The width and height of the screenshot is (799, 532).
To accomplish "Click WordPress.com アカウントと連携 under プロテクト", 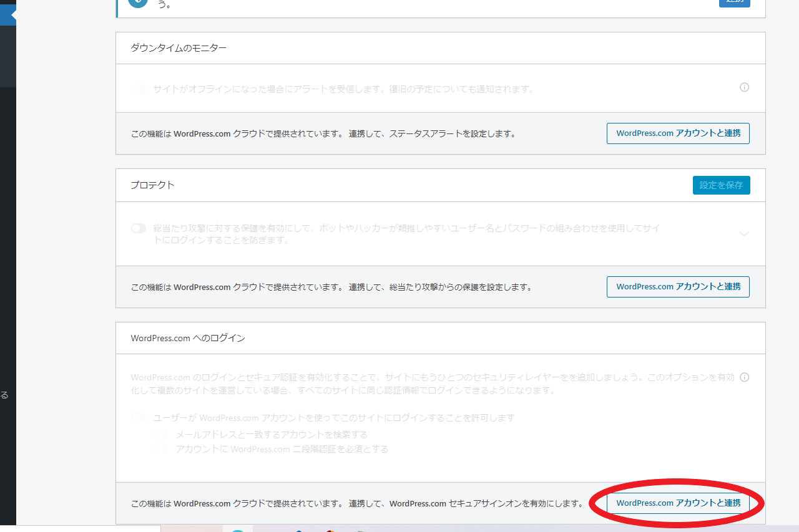I will click(x=678, y=287).
